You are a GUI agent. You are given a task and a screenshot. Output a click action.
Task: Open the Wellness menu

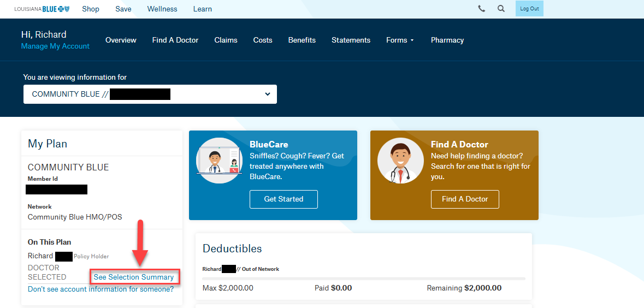(162, 9)
